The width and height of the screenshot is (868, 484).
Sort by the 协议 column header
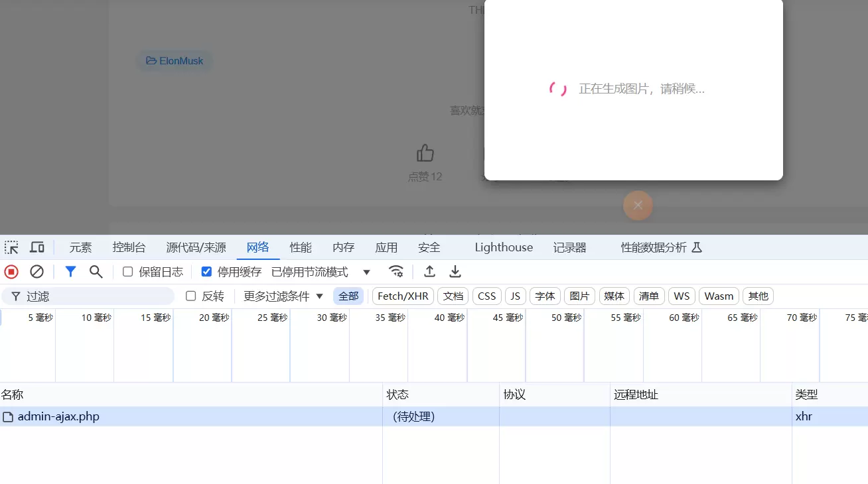pyautogui.click(x=555, y=395)
